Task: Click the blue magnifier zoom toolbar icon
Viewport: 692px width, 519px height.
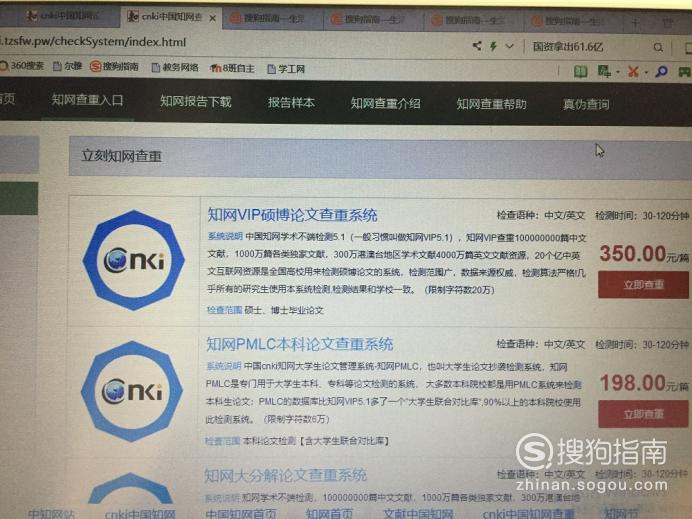Action: 661,71
